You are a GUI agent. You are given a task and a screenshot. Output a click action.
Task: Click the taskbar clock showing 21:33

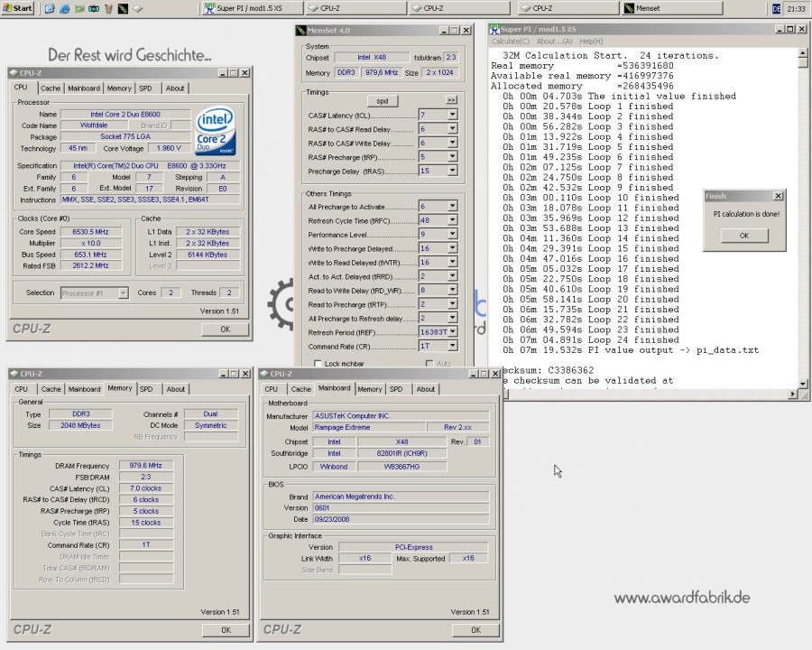(796, 9)
